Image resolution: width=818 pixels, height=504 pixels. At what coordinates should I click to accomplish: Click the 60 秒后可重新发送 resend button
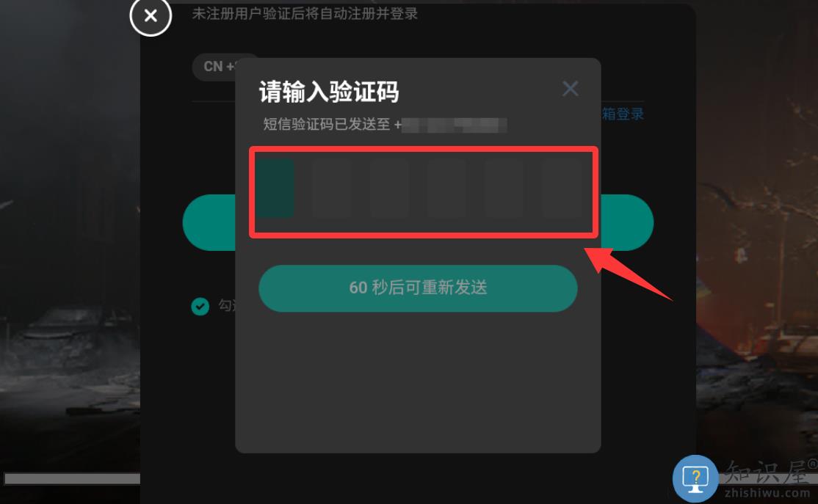[418, 288]
